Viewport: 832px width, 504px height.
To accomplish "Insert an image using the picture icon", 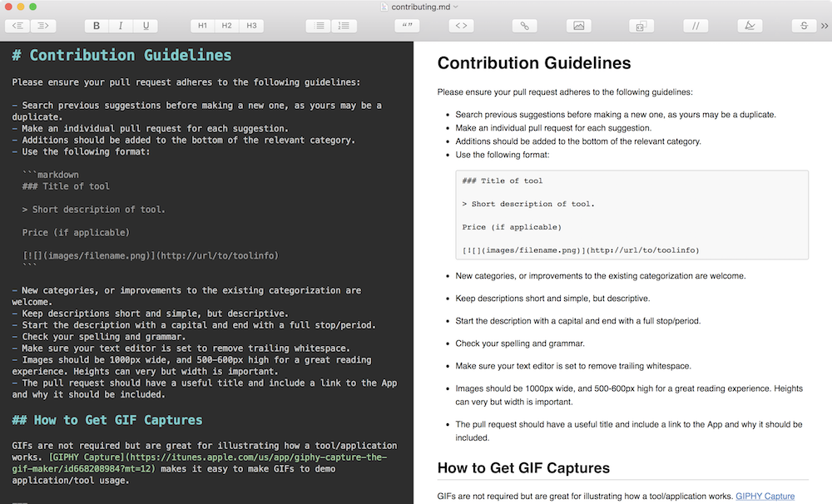I will point(578,26).
